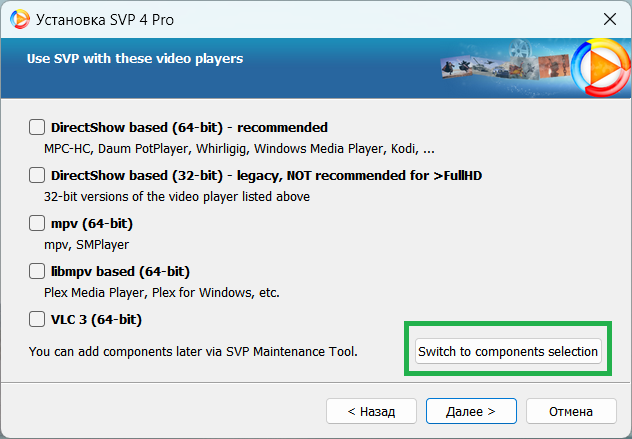This screenshot has height=439, width=632.
Task: Click the mpv, SMPlayer description text
Action: [x=86, y=245]
